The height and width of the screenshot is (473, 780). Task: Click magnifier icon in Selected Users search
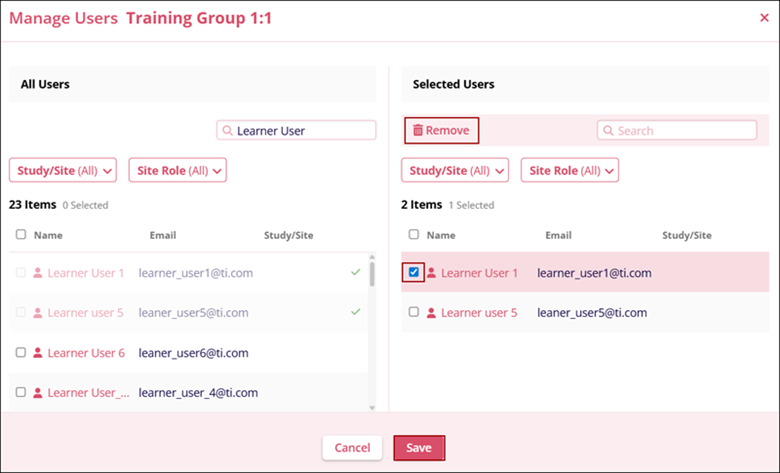[x=608, y=131]
